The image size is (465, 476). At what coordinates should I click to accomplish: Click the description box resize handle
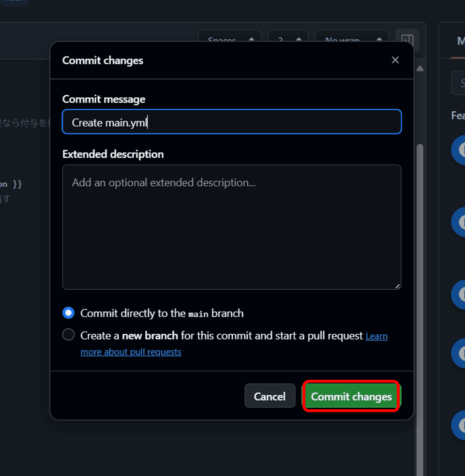pos(398,286)
